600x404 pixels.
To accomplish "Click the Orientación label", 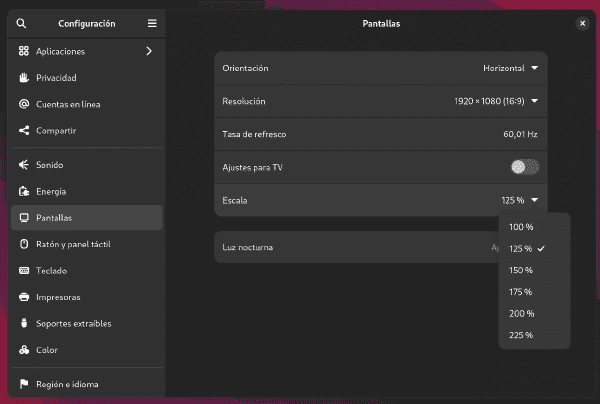I will (245, 68).
